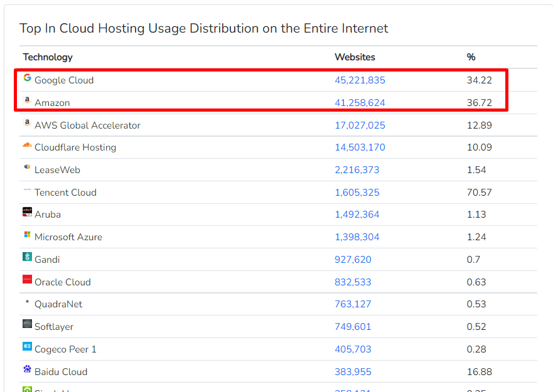Viewport: 553px width, 392px height.
Task: Click the Cogeco Peer 1 logo icon
Action: point(27,346)
